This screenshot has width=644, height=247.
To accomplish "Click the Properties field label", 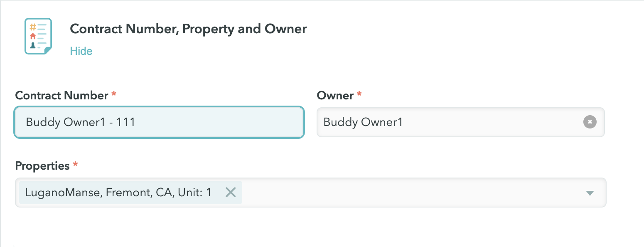I will point(42,165).
